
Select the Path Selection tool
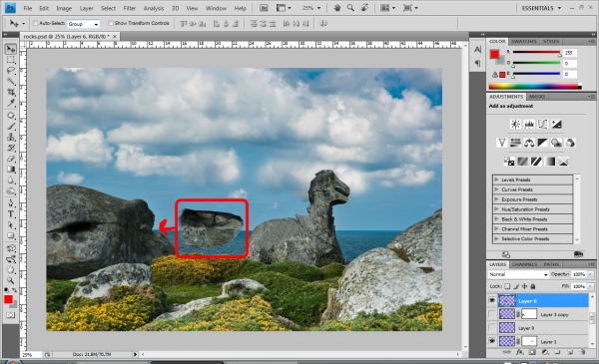click(x=11, y=224)
